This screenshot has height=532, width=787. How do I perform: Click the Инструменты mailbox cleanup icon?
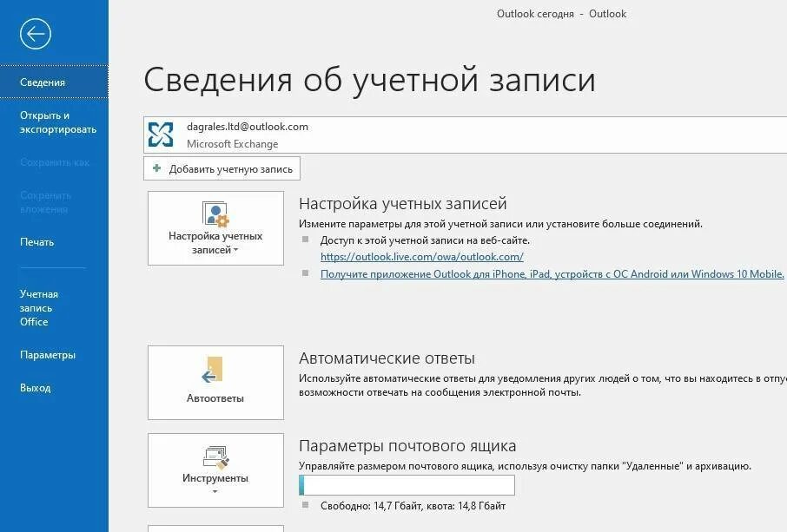click(x=215, y=457)
